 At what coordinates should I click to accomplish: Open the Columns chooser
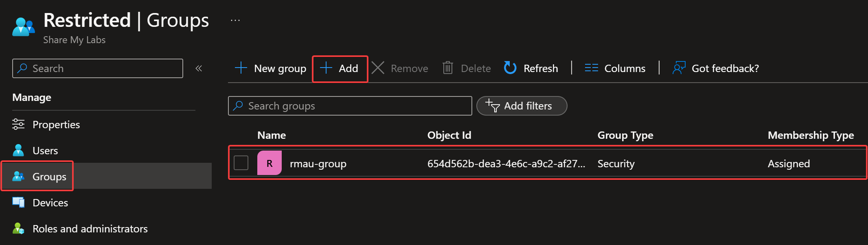point(615,68)
